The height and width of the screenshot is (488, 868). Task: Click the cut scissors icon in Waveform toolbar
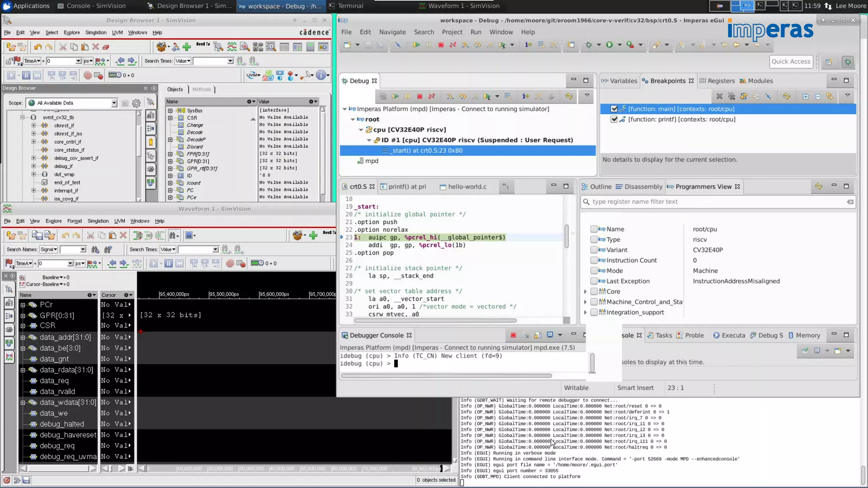click(x=90, y=236)
